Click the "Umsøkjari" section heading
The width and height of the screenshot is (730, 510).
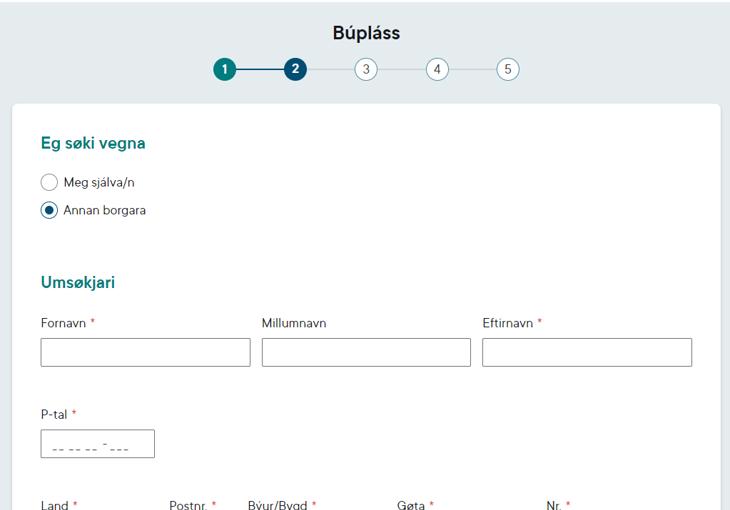pos(78,282)
